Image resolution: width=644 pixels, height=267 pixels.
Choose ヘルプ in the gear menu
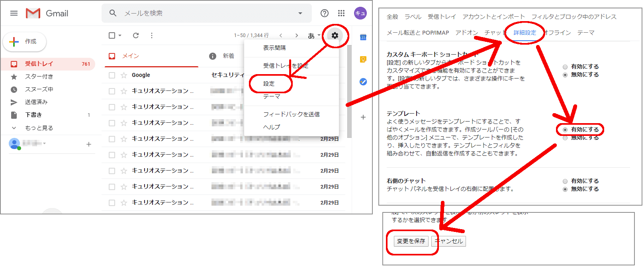pyautogui.click(x=272, y=127)
